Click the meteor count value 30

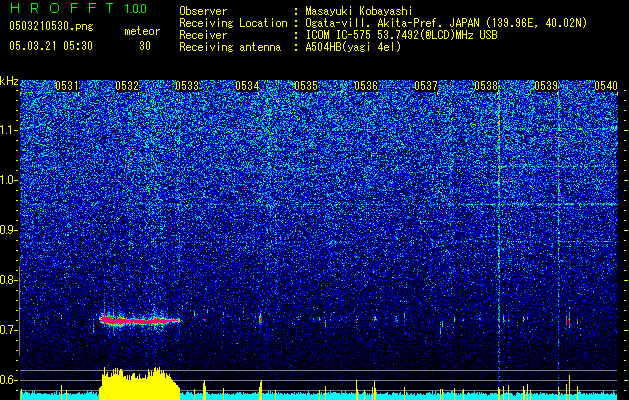tap(145, 46)
